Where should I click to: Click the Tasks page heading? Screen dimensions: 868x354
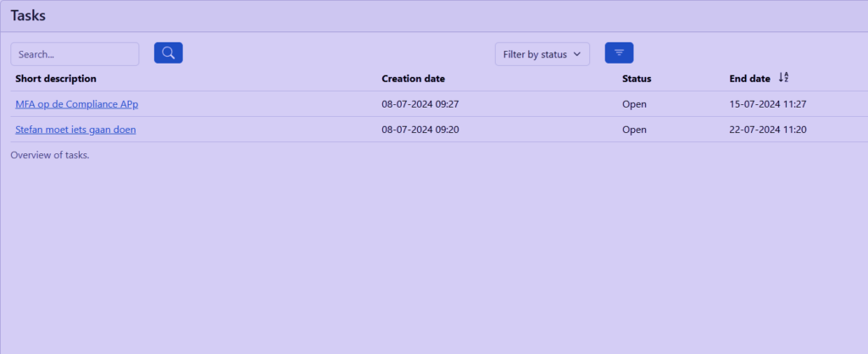(x=28, y=15)
